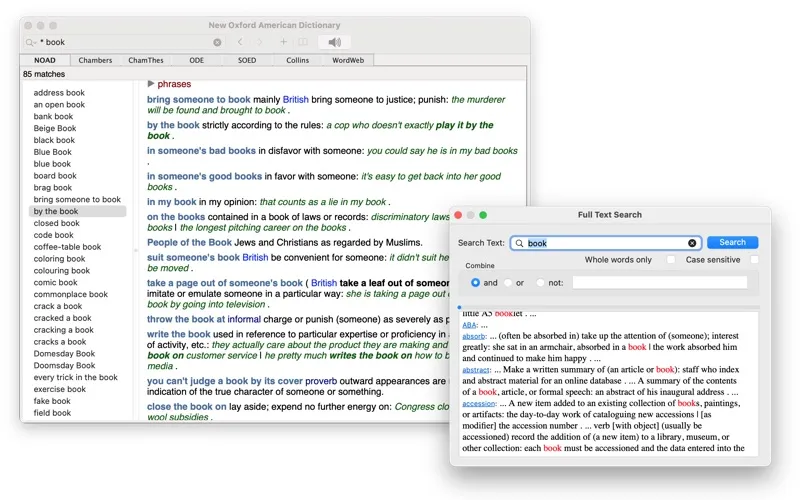Click 'in my book' phrase heading
Screen dimensions: 800x500
click(x=171, y=202)
